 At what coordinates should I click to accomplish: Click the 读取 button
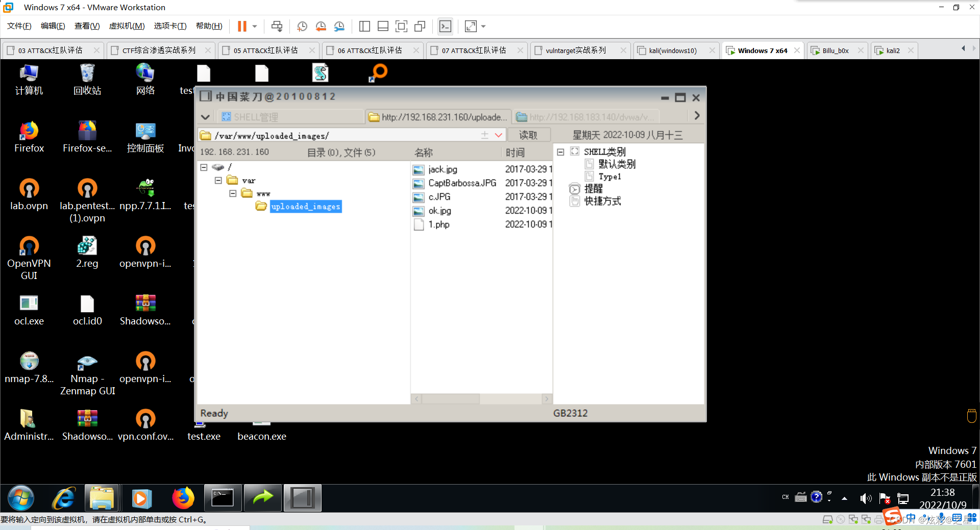(528, 135)
